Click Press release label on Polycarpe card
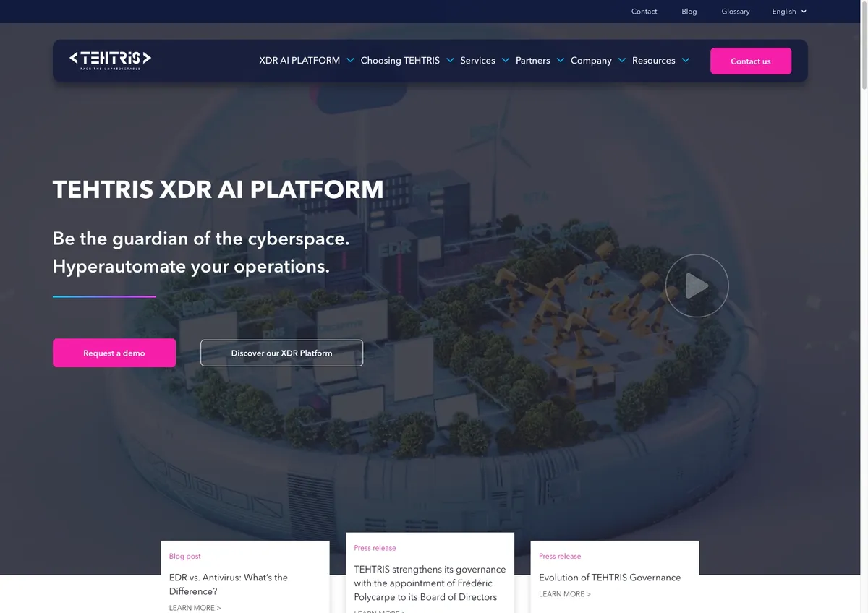The height and width of the screenshot is (613, 868). (375, 548)
